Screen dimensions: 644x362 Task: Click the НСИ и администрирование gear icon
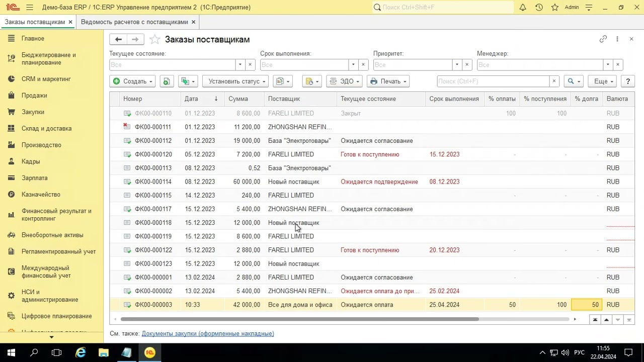[11, 296]
